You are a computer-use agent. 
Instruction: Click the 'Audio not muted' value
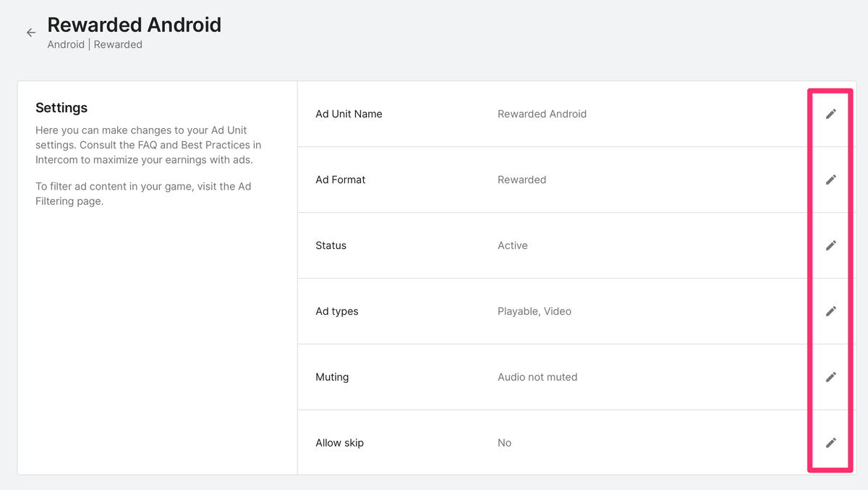(x=537, y=377)
